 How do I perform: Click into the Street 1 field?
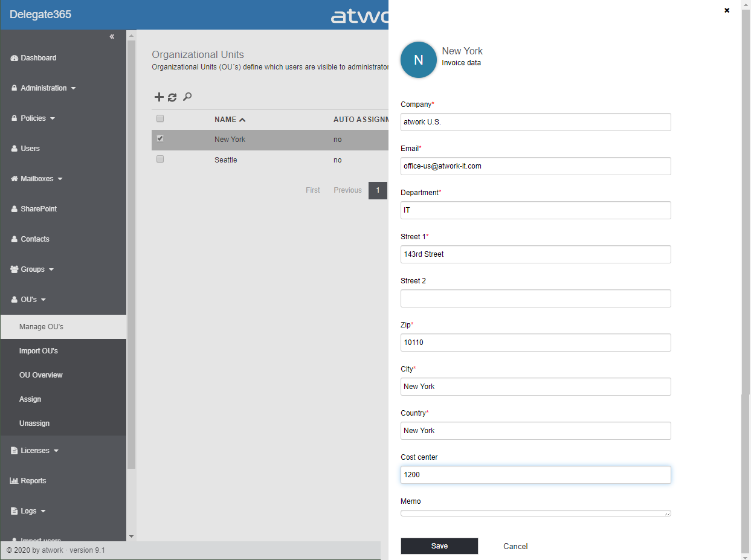[x=536, y=254]
